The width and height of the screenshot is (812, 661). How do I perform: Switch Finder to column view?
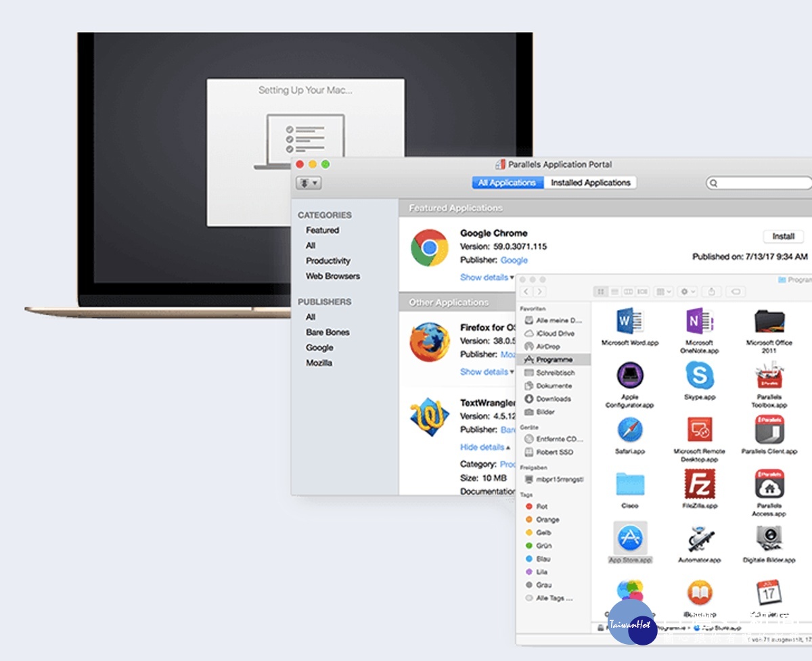pyautogui.click(x=628, y=292)
